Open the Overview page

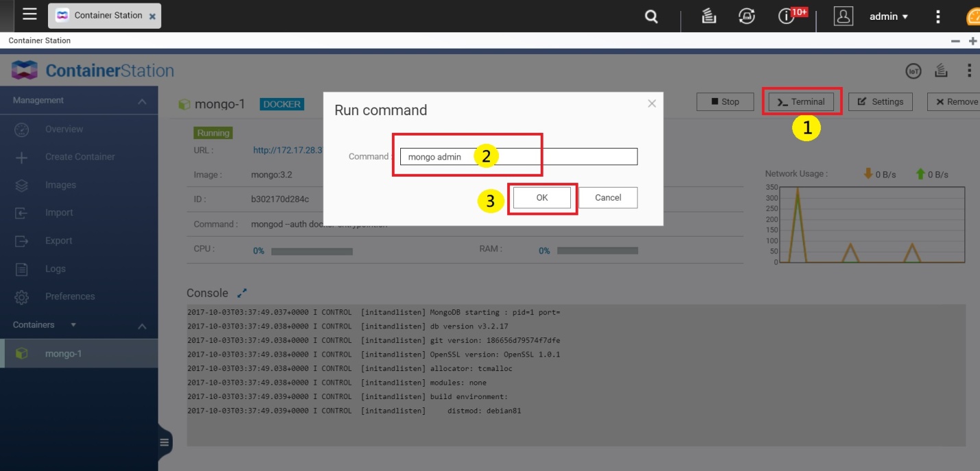pyautogui.click(x=64, y=129)
